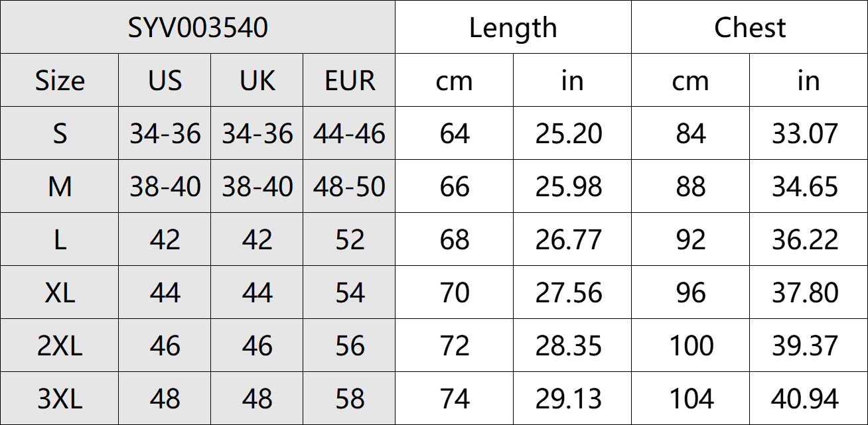The image size is (868, 425).
Task: Select the 3XL size row label
Action: point(60,399)
